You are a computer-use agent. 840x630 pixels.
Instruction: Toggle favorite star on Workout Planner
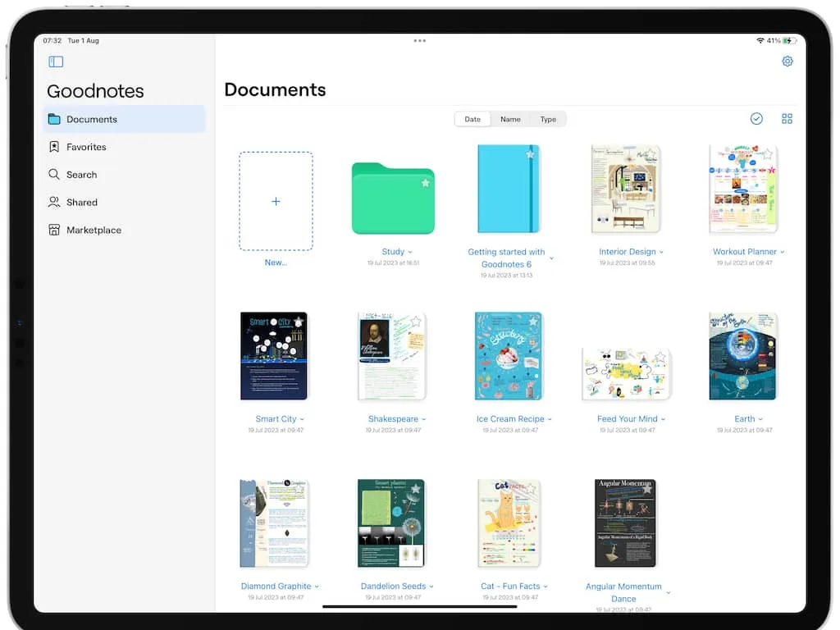click(x=768, y=154)
